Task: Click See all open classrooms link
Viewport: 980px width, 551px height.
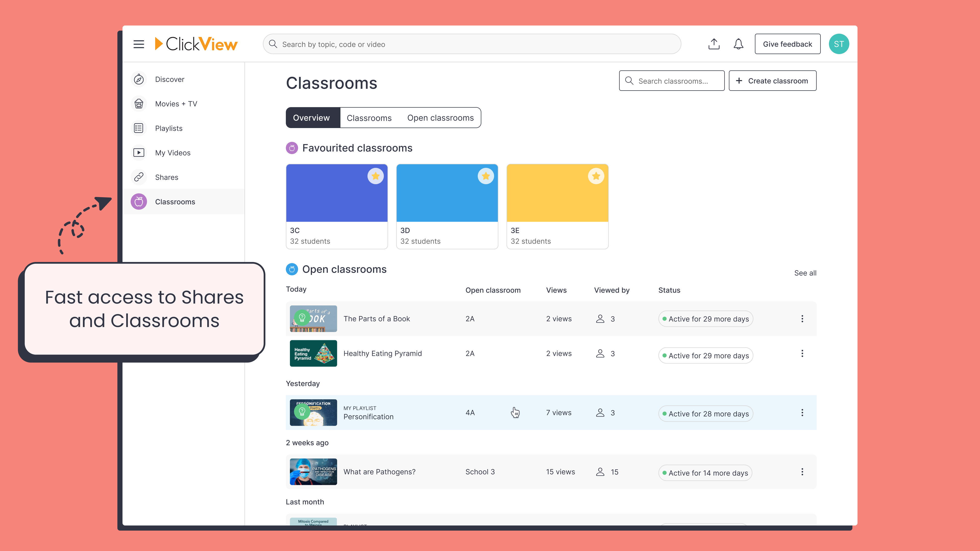Action: (805, 273)
